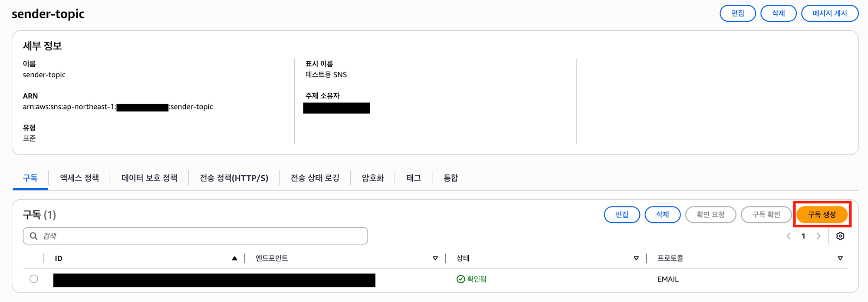This screenshot has height=302, width=868.
Task: Go to next page of subscriptions
Action: pyautogui.click(x=819, y=236)
